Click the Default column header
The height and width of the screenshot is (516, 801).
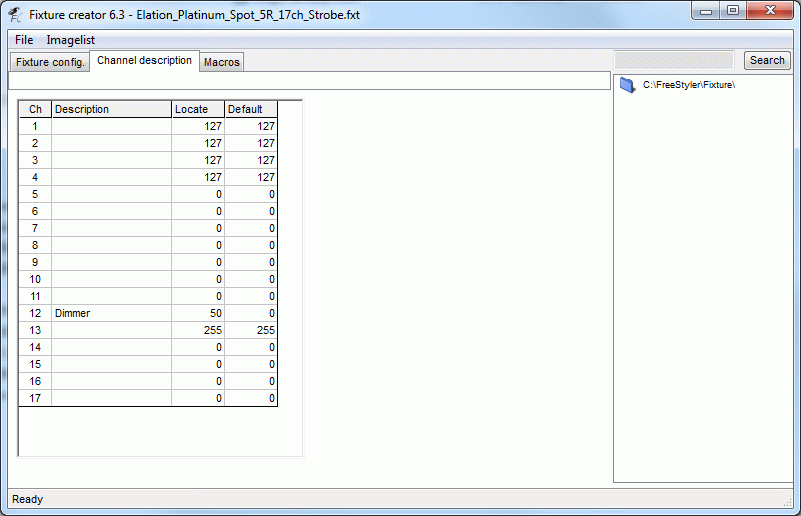click(x=251, y=109)
